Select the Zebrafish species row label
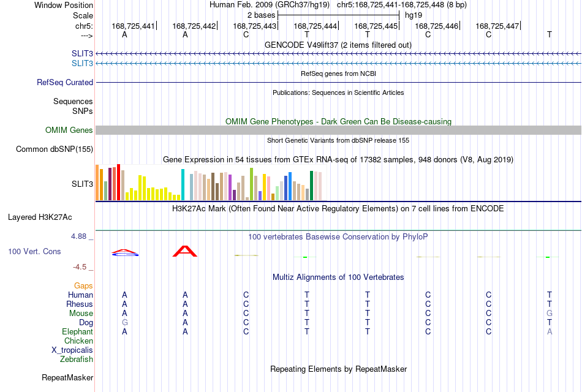Image resolution: width=582 pixels, height=392 pixels. [x=77, y=360]
